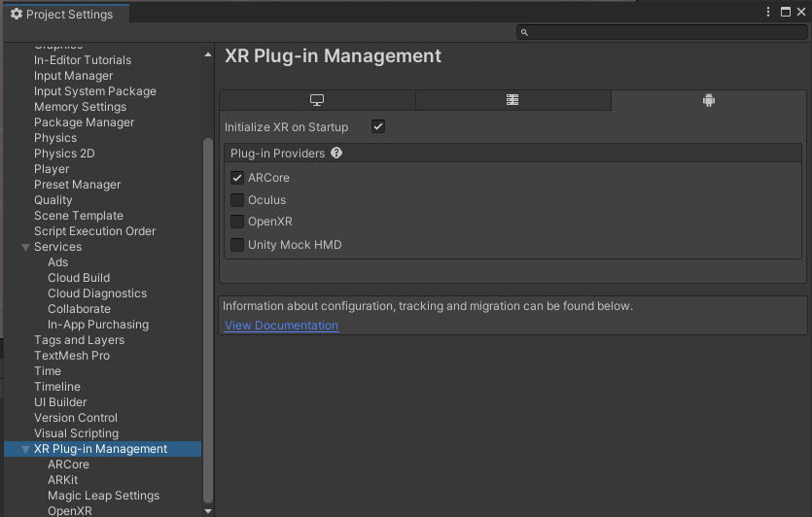The image size is (812, 517).
Task: Open Ads under Services
Action: pyautogui.click(x=58, y=261)
